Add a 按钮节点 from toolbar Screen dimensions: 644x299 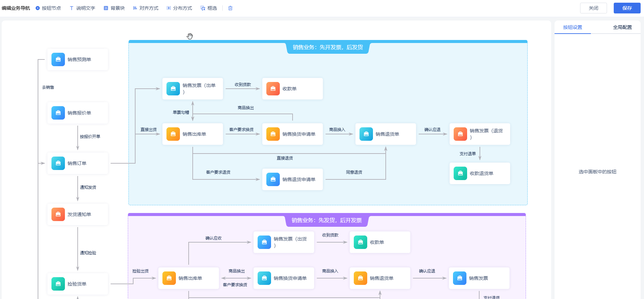click(48, 8)
